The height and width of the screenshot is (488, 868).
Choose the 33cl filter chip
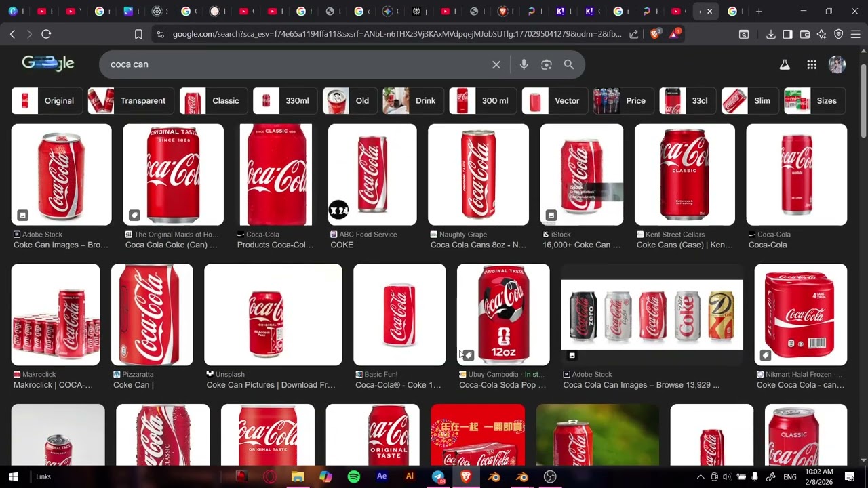[687, 101]
